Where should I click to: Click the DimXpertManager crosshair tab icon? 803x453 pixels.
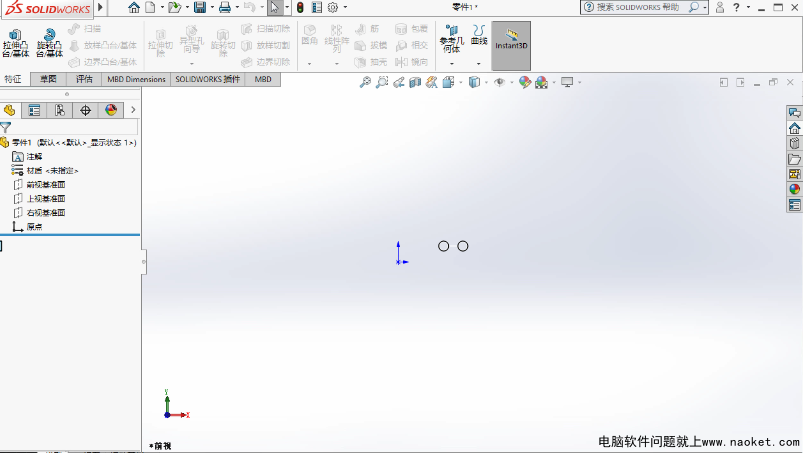85,110
